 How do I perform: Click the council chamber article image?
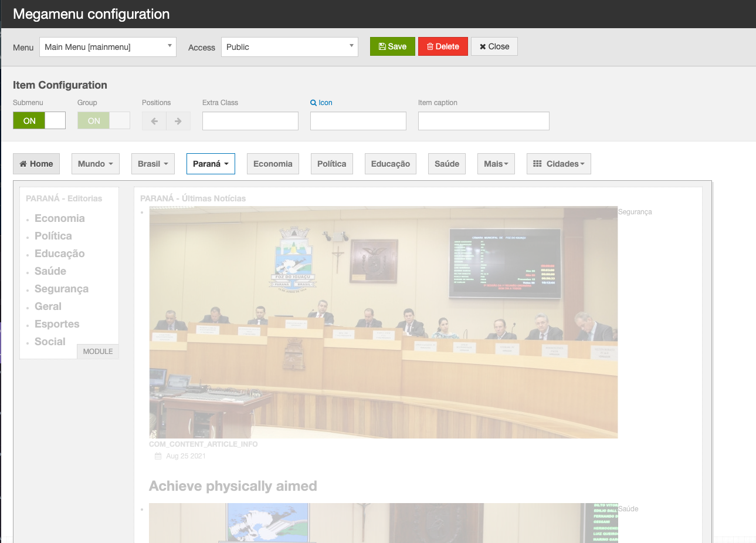coord(383,322)
